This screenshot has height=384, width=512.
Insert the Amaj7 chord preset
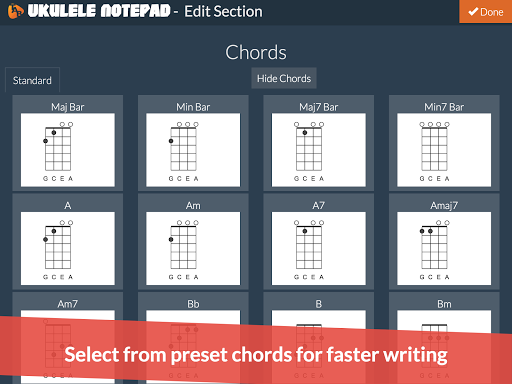(x=444, y=242)
